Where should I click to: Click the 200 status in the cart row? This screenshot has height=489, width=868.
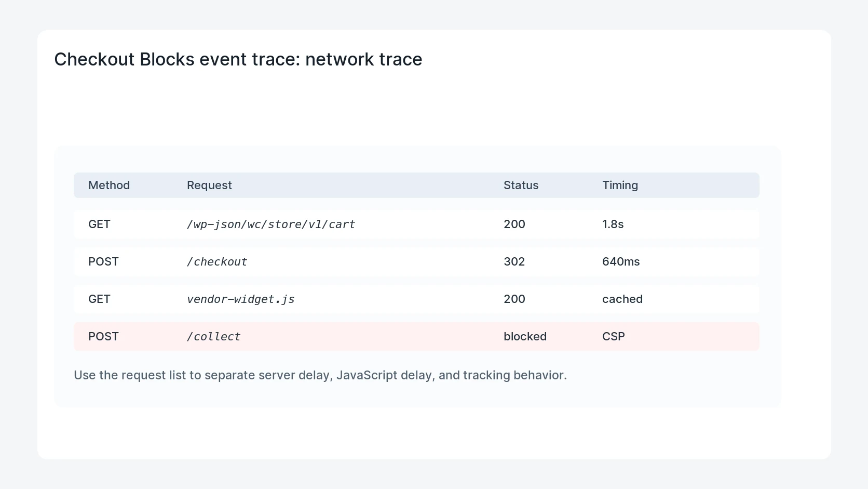click(514, 224)
